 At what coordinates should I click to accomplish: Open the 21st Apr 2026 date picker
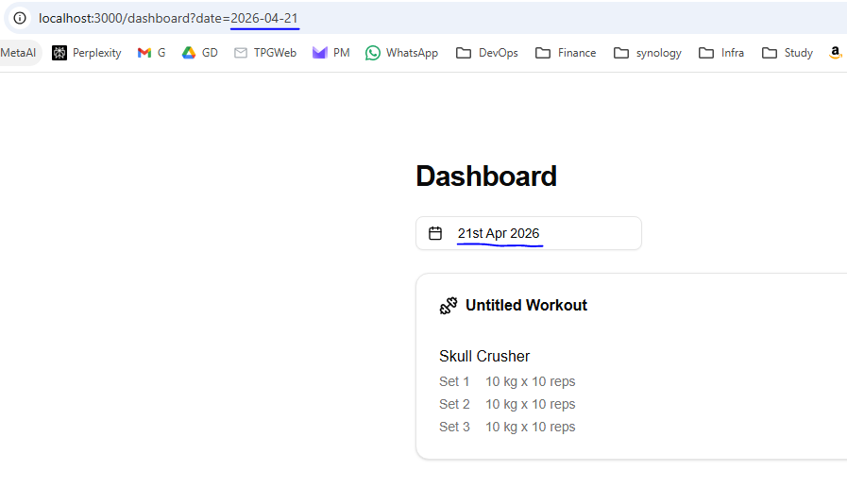pos(529,233)
